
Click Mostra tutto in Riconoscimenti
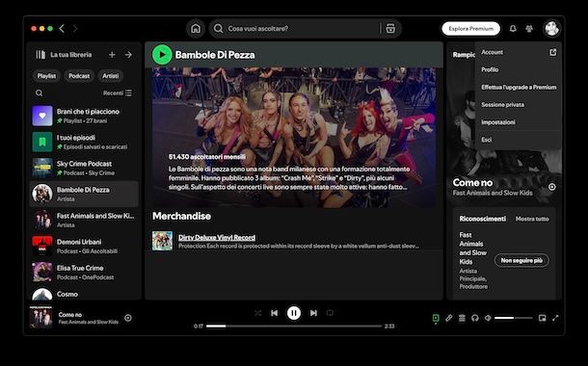(532, 219)
